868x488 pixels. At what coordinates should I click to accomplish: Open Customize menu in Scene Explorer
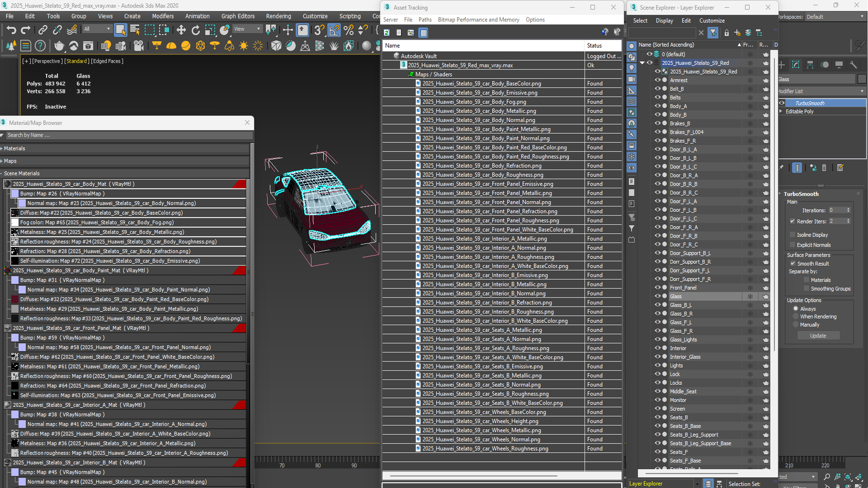point(712,20)
